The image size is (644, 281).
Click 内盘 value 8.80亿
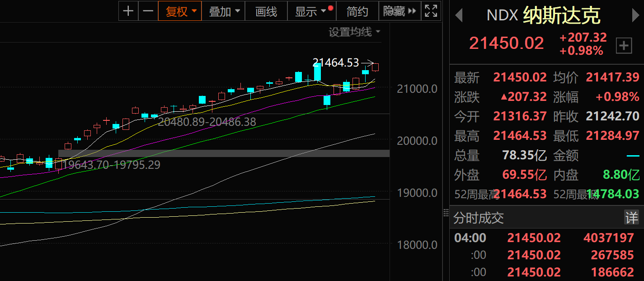(621, 175)
